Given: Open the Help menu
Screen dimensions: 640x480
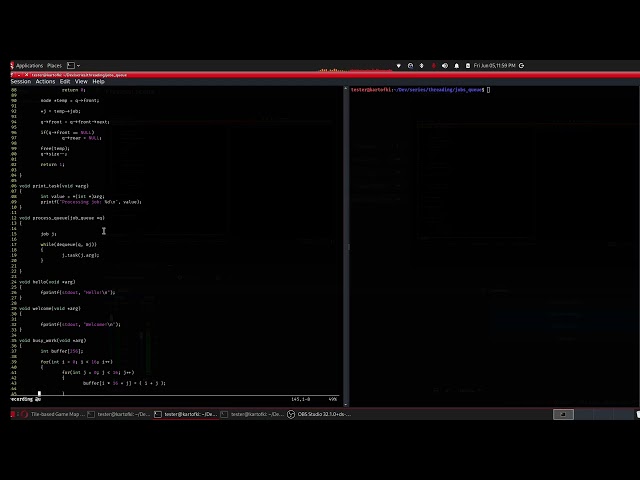Looking at the screenshot, I should [x=98, y=81].
